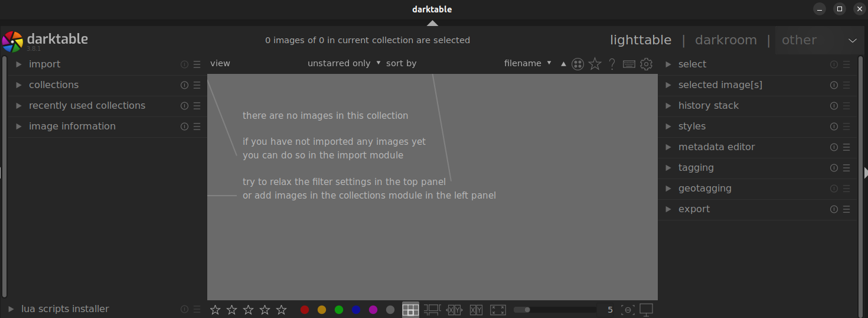Image resolution: width=868 pixels, height=318 pixels.
Task: Select the culling fixed mode layout
Action: tap(454, 310)
